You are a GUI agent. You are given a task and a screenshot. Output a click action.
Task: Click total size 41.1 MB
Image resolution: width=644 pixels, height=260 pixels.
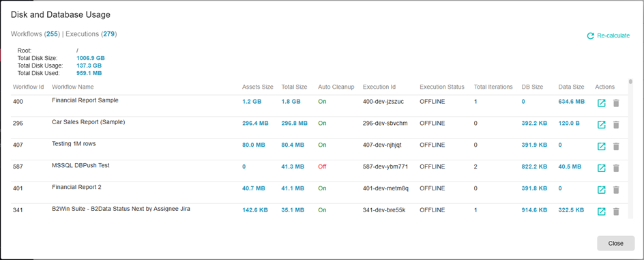[293, 188]
